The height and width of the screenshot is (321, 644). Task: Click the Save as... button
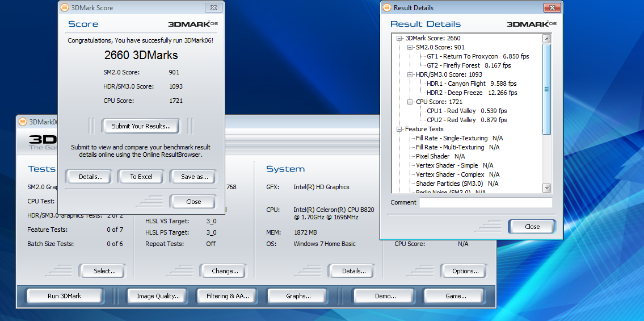click(194, 177)
